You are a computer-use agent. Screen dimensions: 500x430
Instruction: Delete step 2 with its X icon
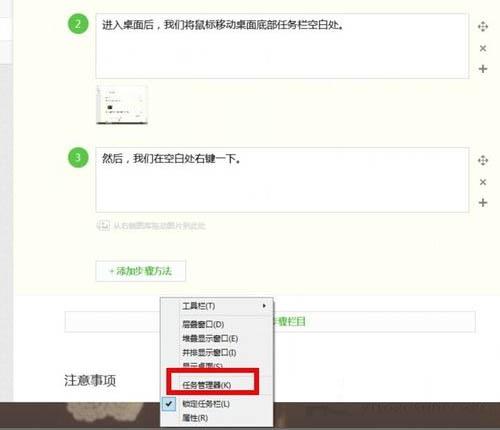483,48
